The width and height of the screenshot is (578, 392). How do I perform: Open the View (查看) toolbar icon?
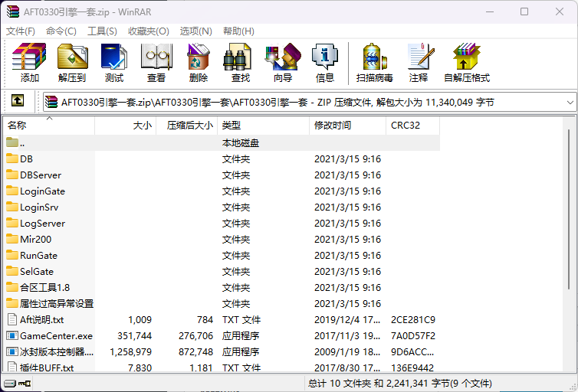point(156,63)
